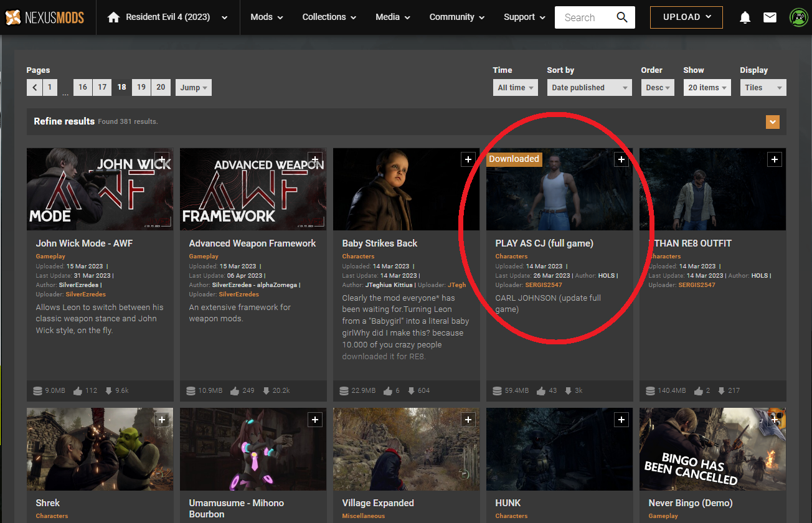Image resolution: width=812 pixels, height=523 pixels.
Task: Open the Time filter set to All time
Action: point(516,88)
